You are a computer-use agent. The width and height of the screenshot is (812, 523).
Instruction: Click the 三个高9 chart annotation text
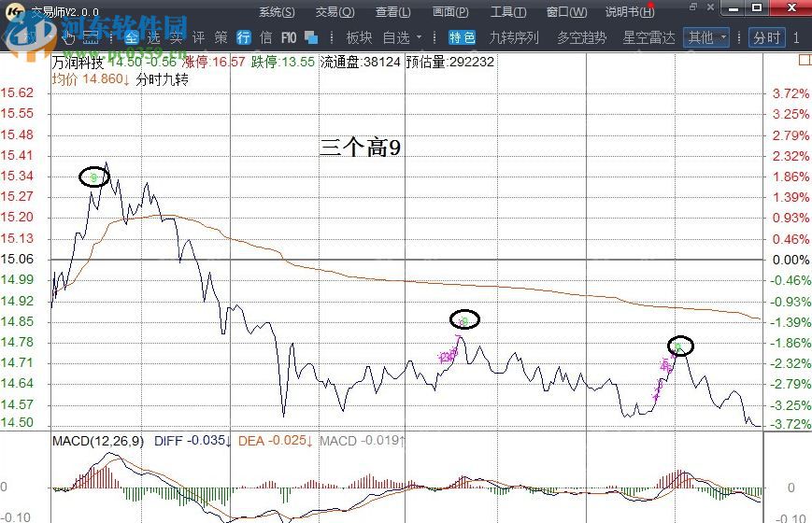(x=361, y=147)
